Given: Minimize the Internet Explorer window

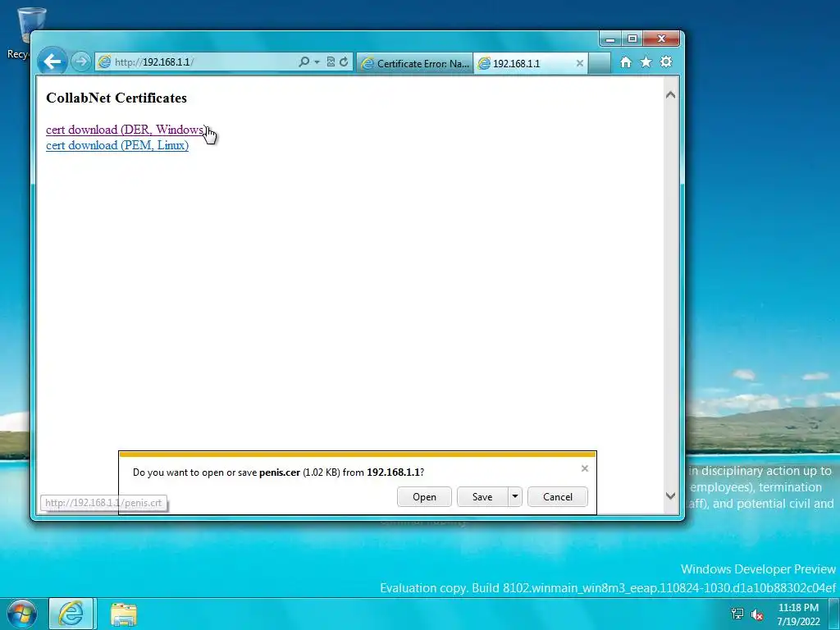Looking at the screenshot, I should click(609, 39).
